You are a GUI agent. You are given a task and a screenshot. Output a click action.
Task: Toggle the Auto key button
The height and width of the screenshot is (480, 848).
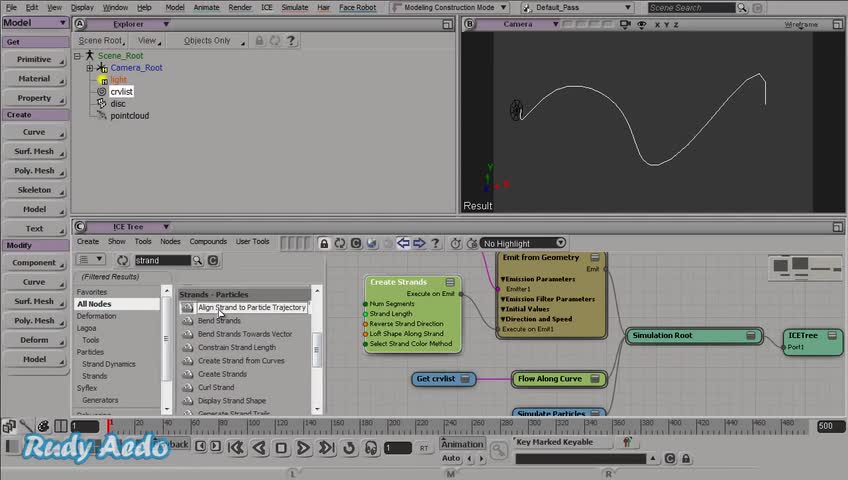450,458
